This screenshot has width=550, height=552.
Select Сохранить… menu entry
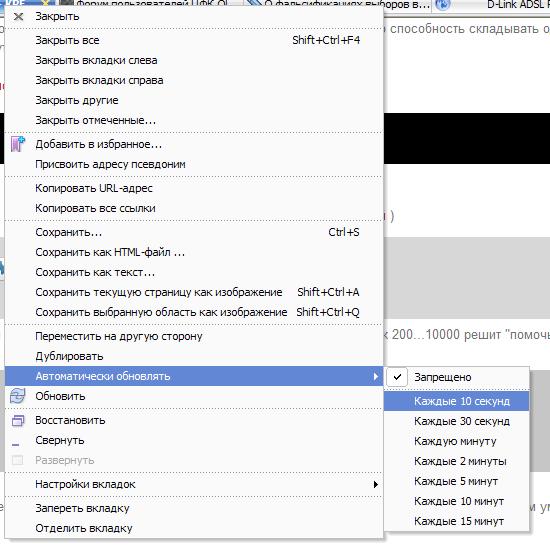click(x=194, y=232)
